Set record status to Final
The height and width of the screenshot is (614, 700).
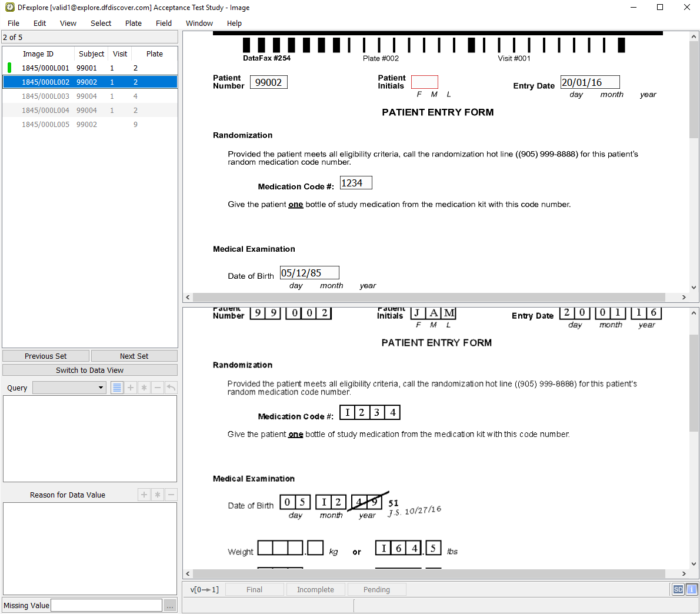point(254,589)
